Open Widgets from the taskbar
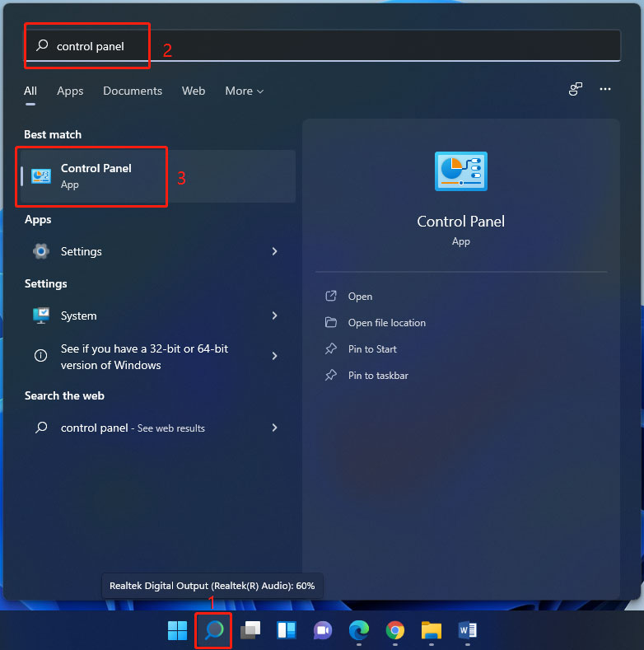Viewport: 644px width, 650px height. pyautogui.click(x=287, y=630)
